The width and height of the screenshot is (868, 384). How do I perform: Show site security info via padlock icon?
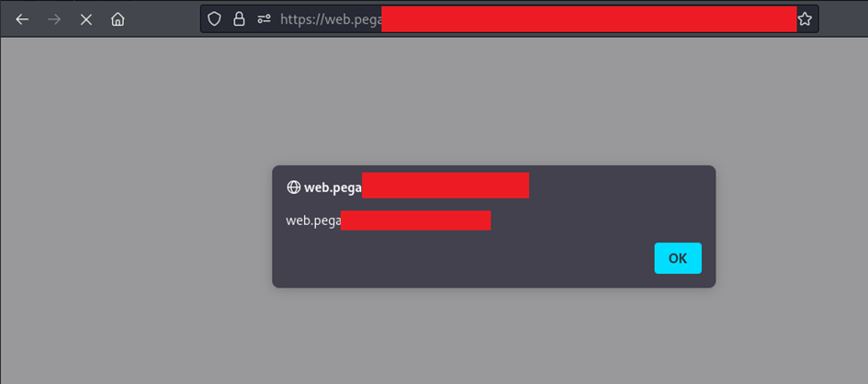(239, 19)
